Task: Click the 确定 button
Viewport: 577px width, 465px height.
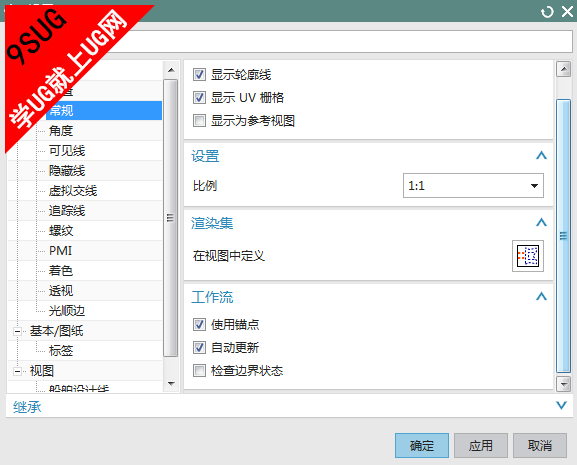Action: 422,446
